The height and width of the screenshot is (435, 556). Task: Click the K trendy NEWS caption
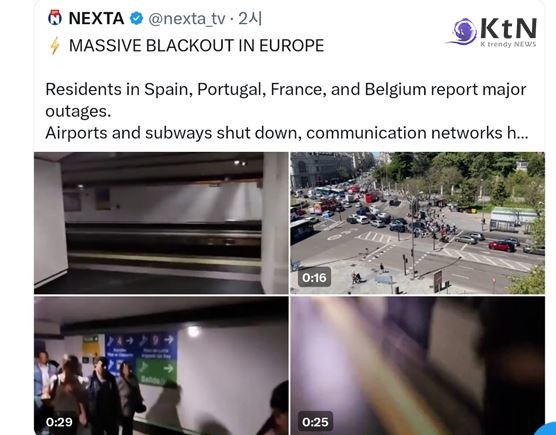click(508, 44)
